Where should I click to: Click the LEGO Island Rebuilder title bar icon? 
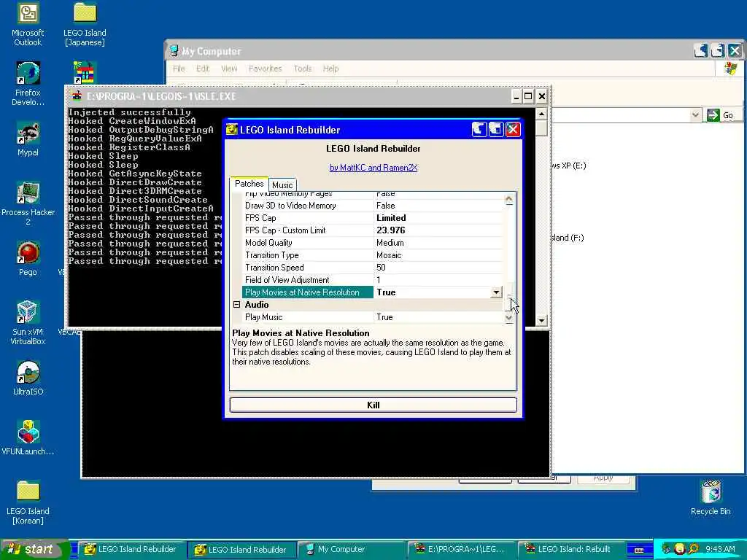click(231, 130)
